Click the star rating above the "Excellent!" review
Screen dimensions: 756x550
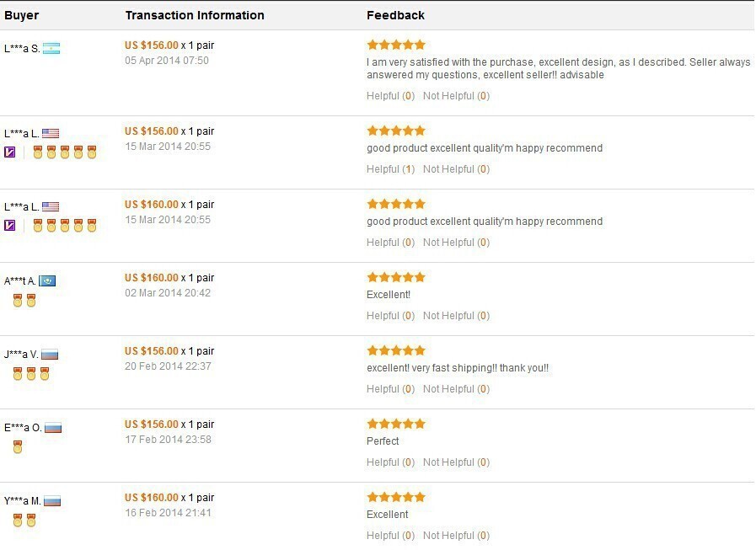coord(396,277)
